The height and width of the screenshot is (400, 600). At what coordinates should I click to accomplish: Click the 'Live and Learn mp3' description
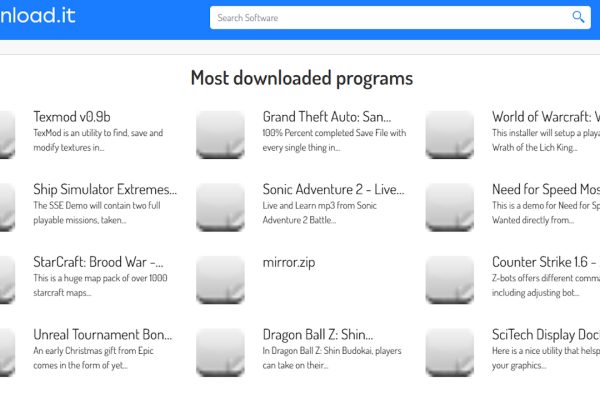tap(320, 213)
